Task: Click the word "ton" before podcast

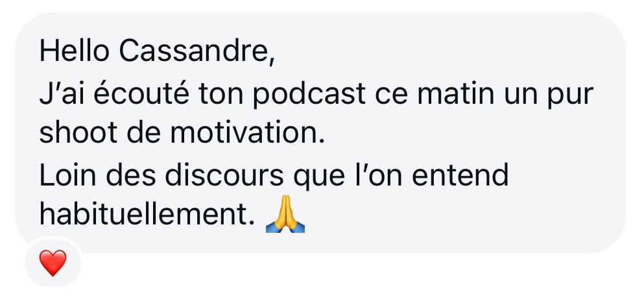Action: click(x=220, y=94)
